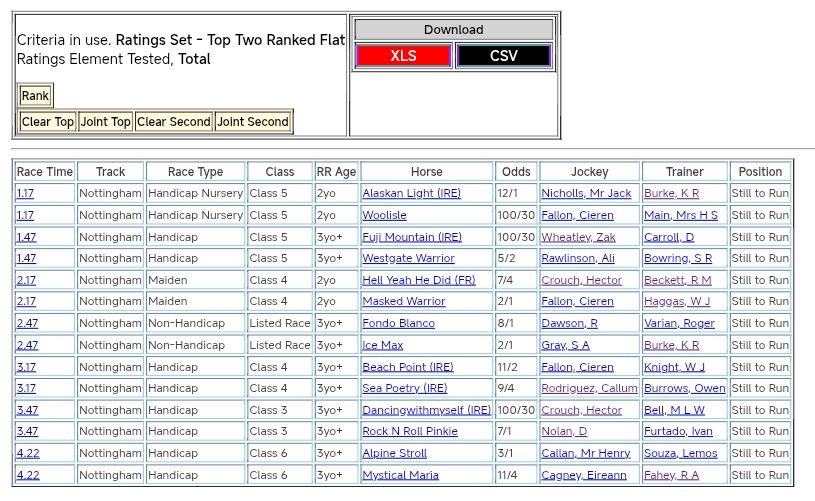Open Hell Yeah He Did (FR) link
This screenshot has width=815, height=501.
pos(418,281)
